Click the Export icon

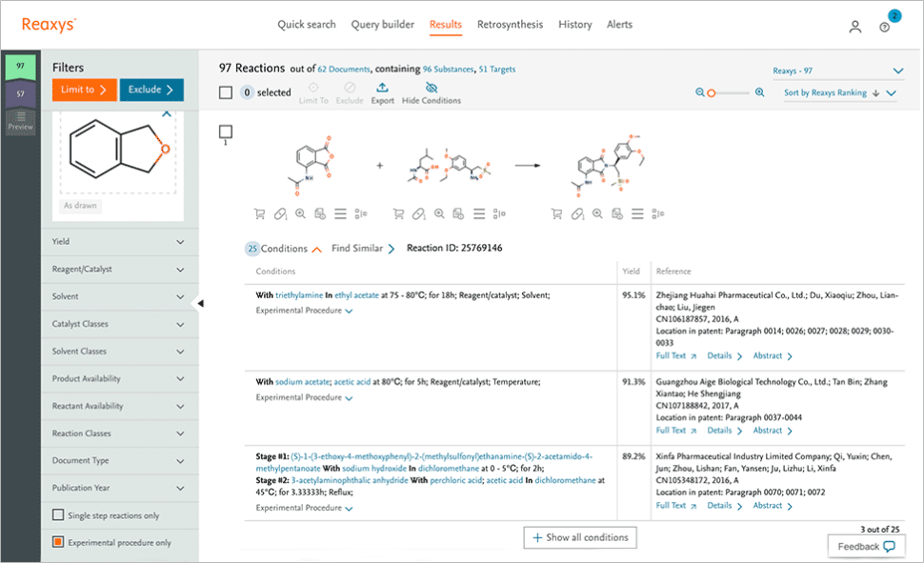coord(382,88)
